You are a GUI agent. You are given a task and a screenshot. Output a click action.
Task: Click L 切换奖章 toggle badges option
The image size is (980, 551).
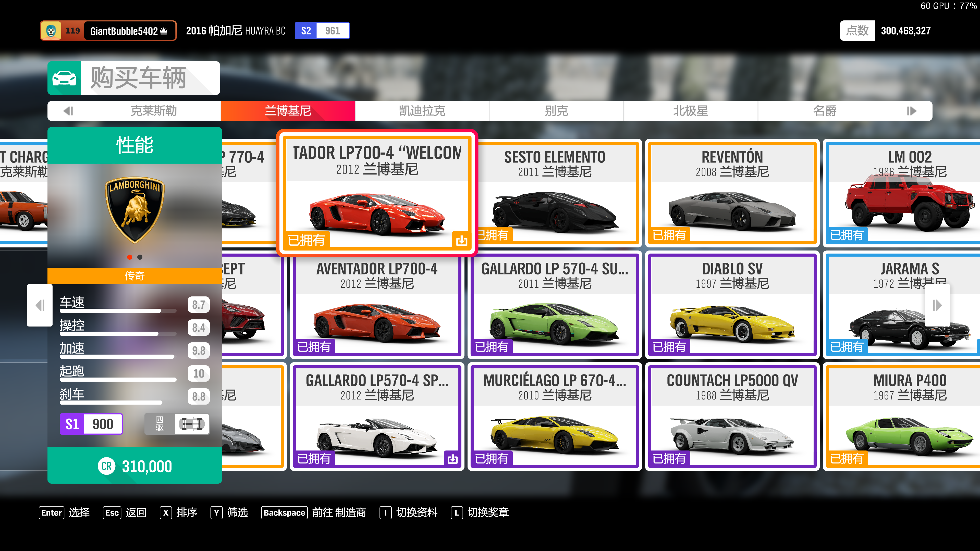point(480,512)
